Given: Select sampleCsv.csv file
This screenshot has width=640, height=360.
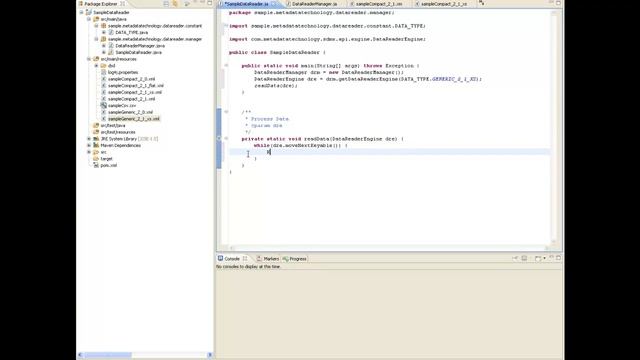Looking at the screenshot, I should [122, 106].
